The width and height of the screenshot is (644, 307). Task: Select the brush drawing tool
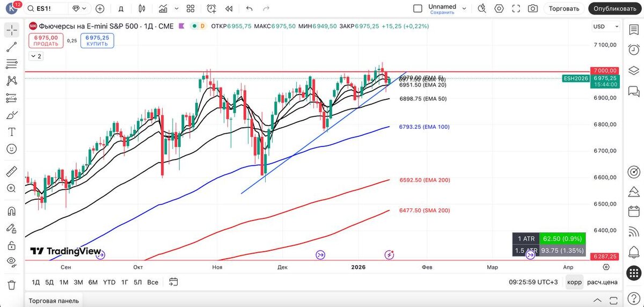[11, 115]
